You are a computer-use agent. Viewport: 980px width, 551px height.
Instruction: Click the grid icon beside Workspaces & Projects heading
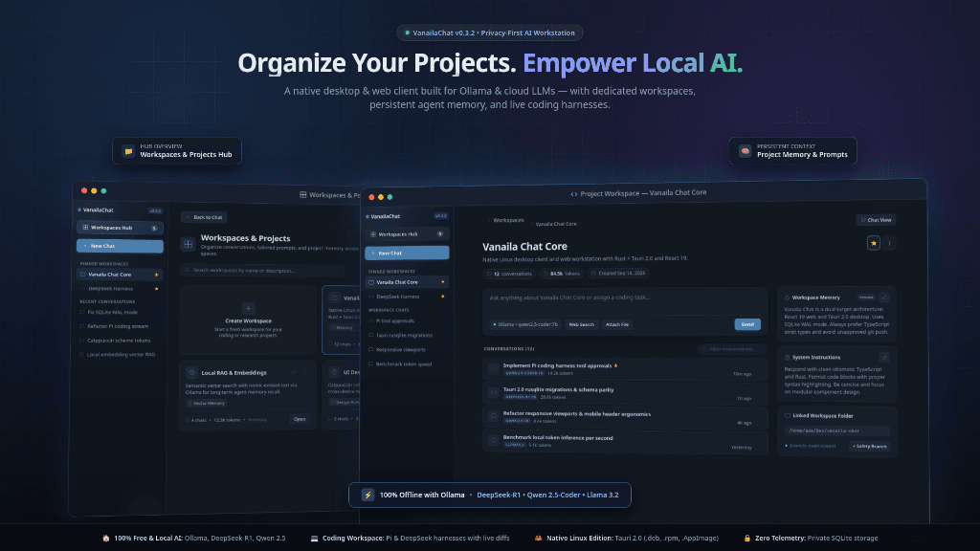(189, 244)
